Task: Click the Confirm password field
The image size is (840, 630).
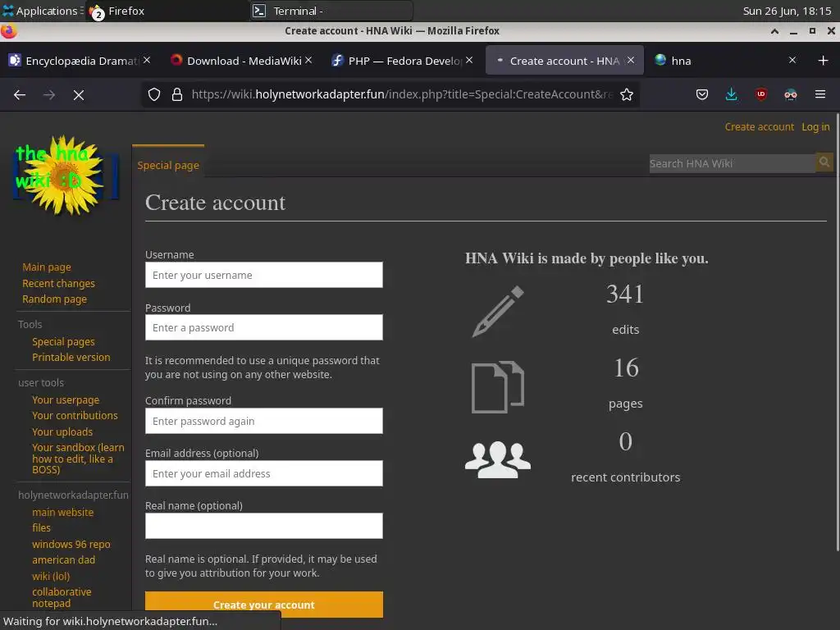Action: [x=264, y=421]
